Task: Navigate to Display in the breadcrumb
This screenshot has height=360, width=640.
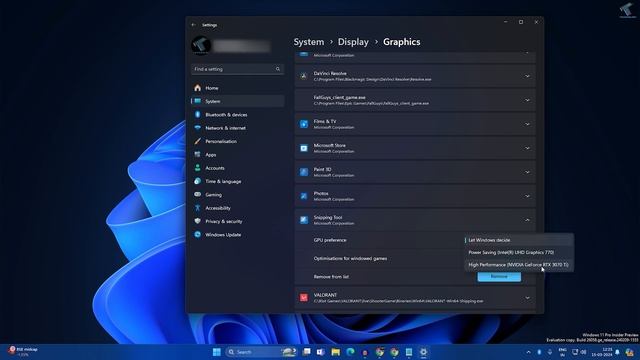Action: pyautogui.click(x=353, y=42)
